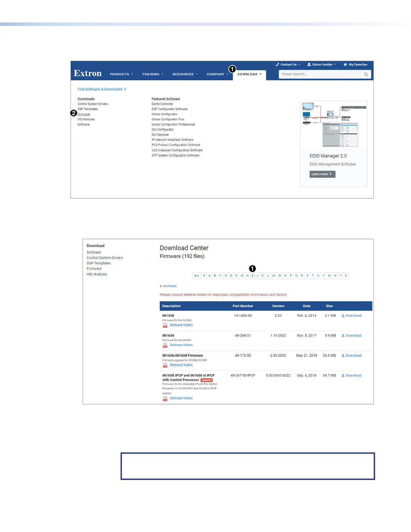Image resolution: width=411 pixels, height=532 pixels.
Task: Open Find Software & Downloads link
Action: [102, 89]
